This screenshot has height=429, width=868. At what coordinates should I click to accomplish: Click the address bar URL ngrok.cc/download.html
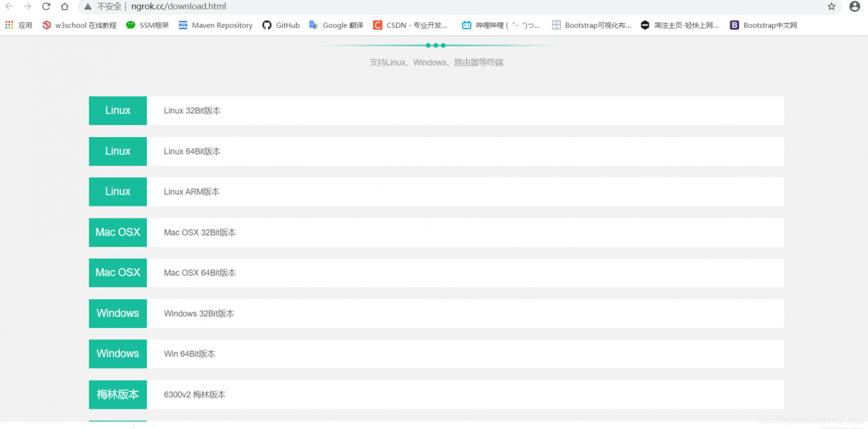[179, 6]
